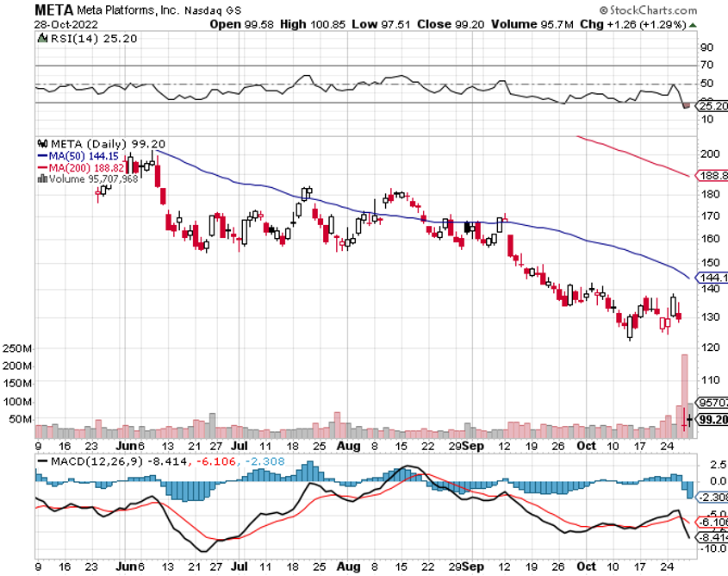Image resolution: width=728 pixels, height=576 pixels.
Task: Click the Low 97.51 value
Action: 381,24
